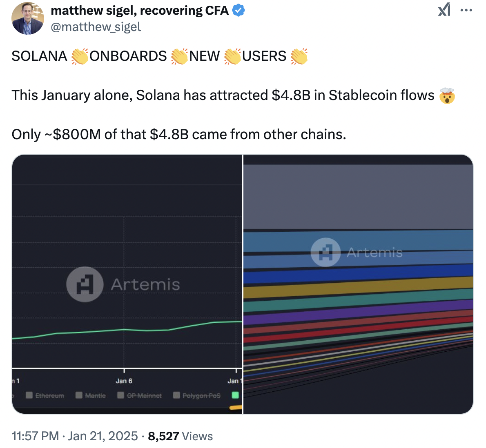Toggle the Mantle legend checkbox

79,395
